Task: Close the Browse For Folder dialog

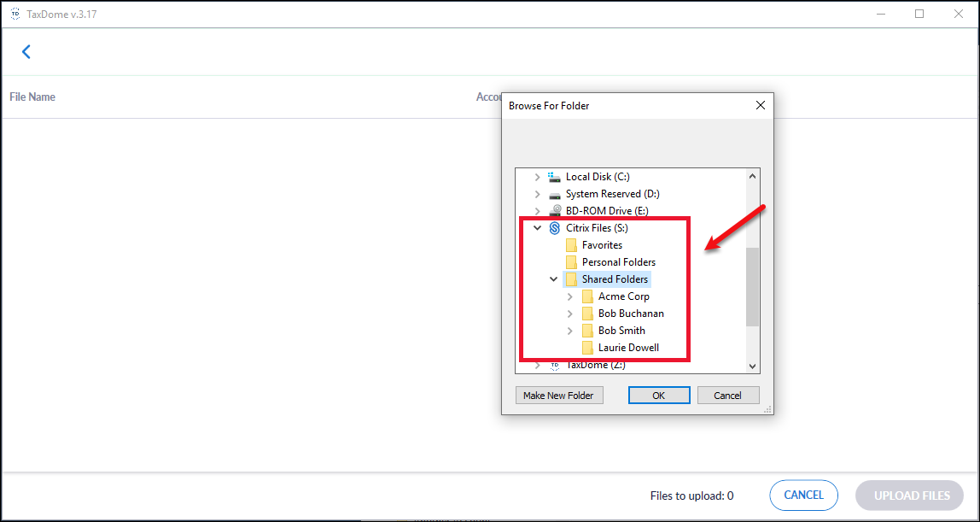Action: coord(760,106)
